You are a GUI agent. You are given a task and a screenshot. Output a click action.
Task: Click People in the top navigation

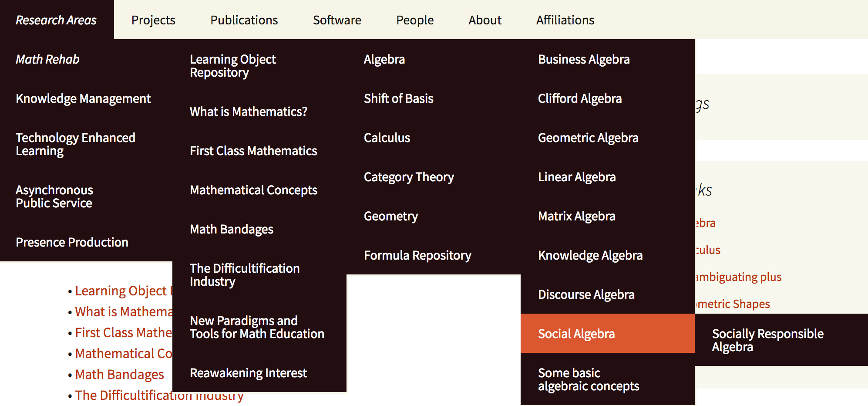tap(415, 20)
